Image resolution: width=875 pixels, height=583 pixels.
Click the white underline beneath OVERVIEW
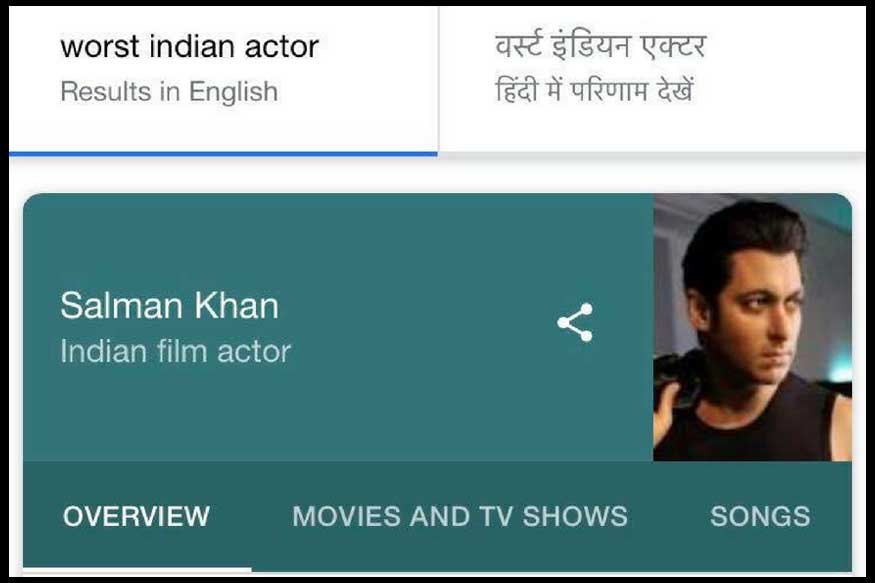[137, 569]
